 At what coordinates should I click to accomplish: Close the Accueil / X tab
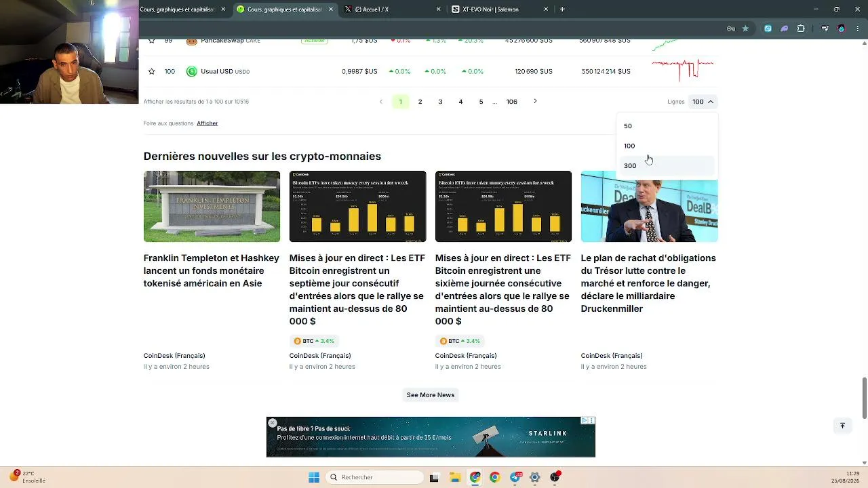[x=438, y=9]
